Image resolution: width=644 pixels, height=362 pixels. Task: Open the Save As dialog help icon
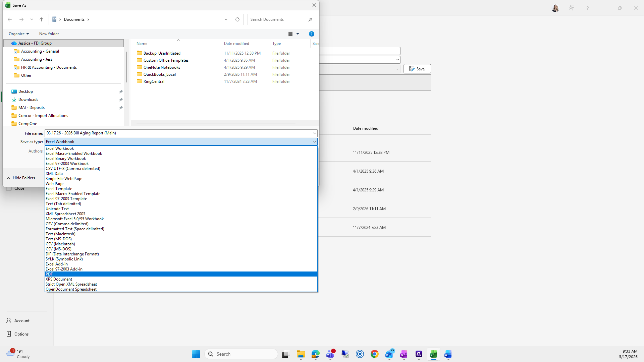point(311,34)
